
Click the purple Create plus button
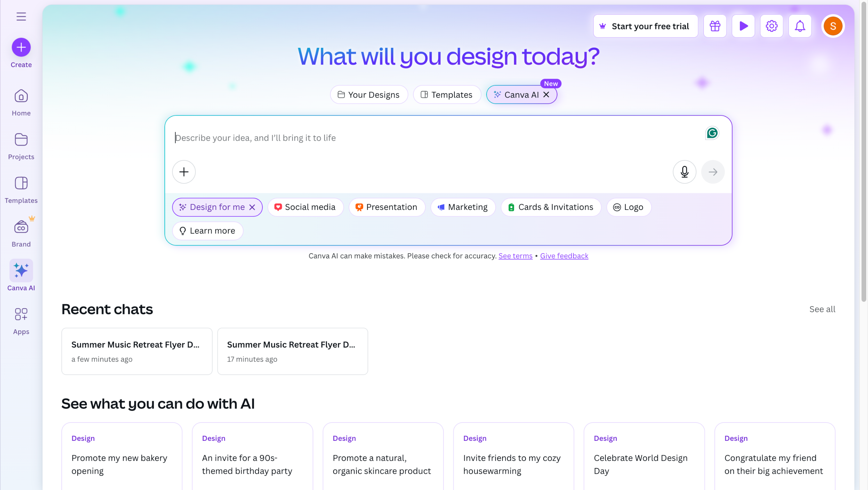pos(21,47)
